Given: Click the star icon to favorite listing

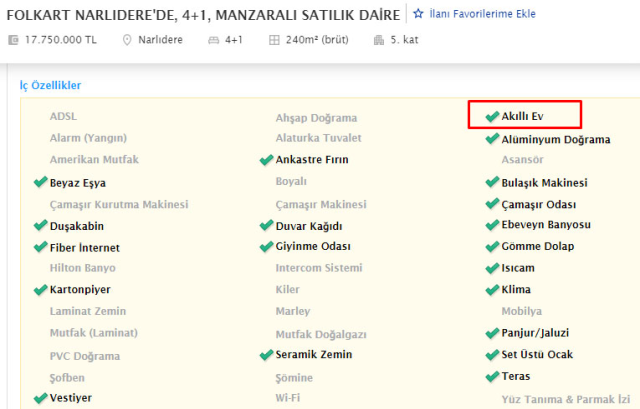Looking at the screenshot, I should [419, 15].
